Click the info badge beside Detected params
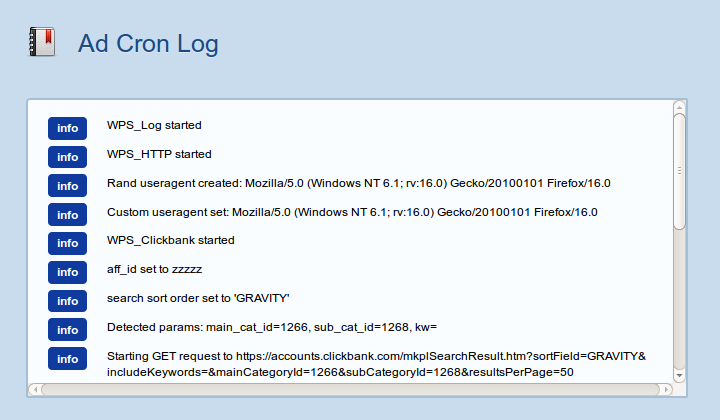This screenshot has height=420, width=720. pos(68,330)
